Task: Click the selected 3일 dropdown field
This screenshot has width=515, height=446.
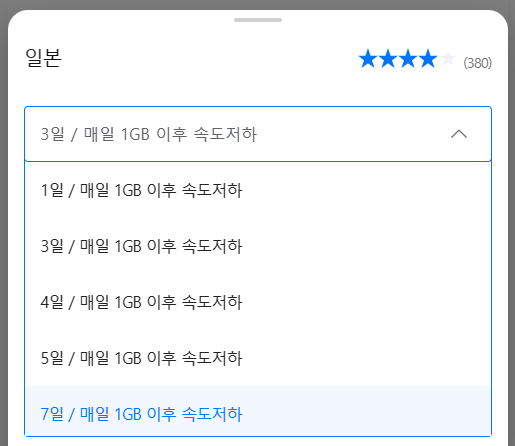Action: (258, 134)
